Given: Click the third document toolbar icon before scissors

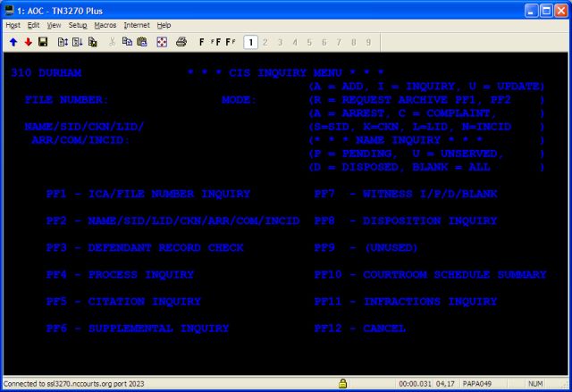Looking at the screenshot, I should [x=93, y=42].
